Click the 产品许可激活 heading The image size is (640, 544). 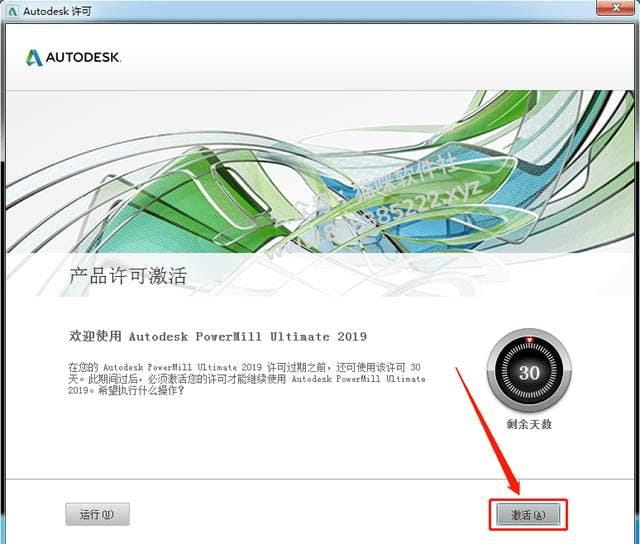coord(128,275)
